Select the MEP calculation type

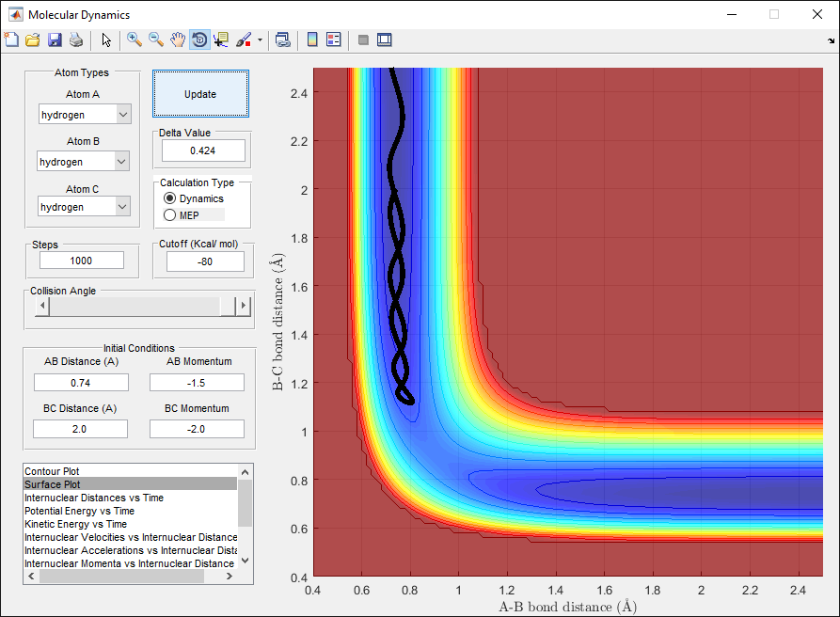pos(170,215)
